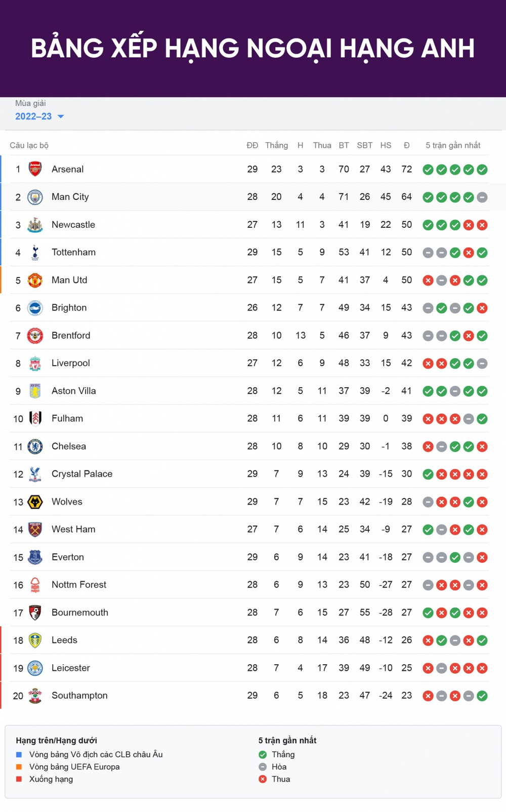The width and height of the screenshot is (506, 812).
Task: Click the blue Champions League legend swatch
Action: [x=19, y=754]
